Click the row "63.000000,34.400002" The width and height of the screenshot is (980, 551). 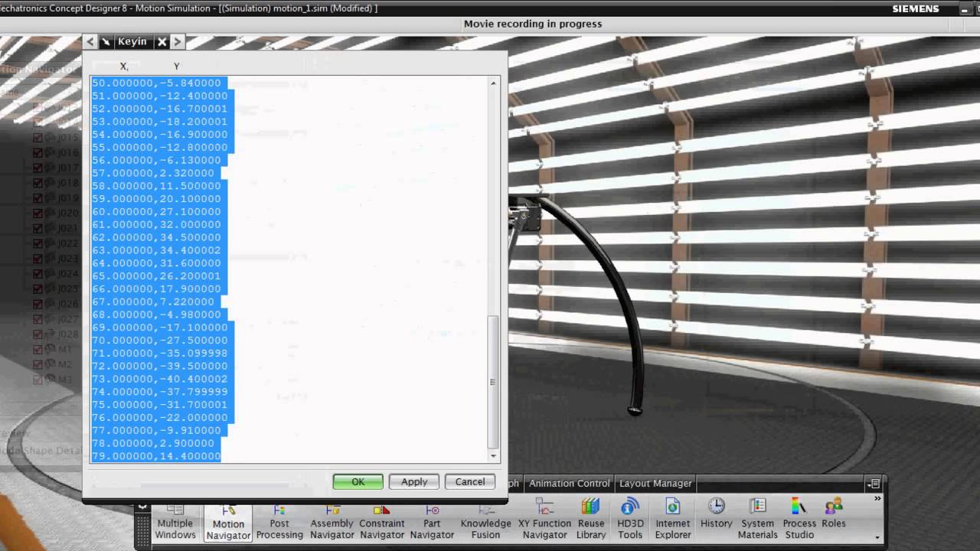(156, 250)
